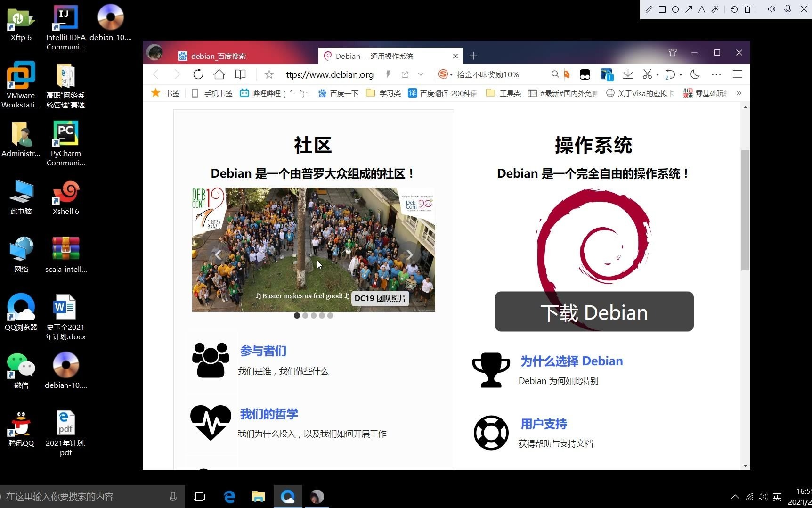Open the downloads arrow icon
This screenshot has width=812, height=508.
point(628,74)
